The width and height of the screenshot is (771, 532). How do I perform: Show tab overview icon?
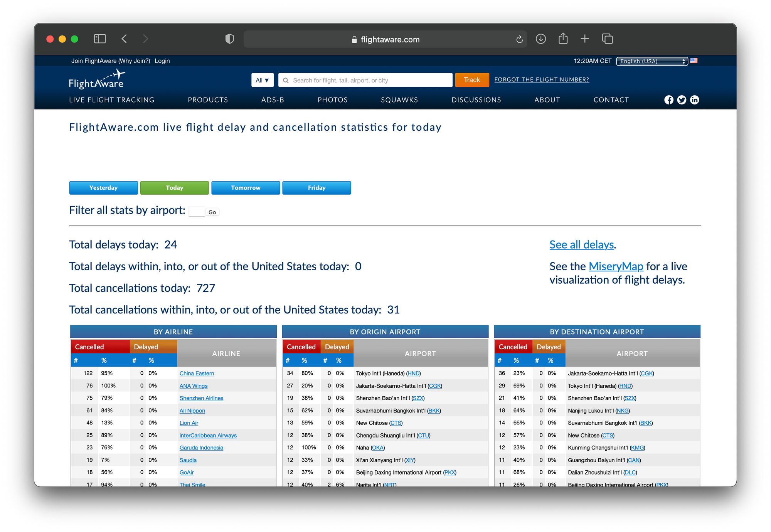[x=608, y=39]
